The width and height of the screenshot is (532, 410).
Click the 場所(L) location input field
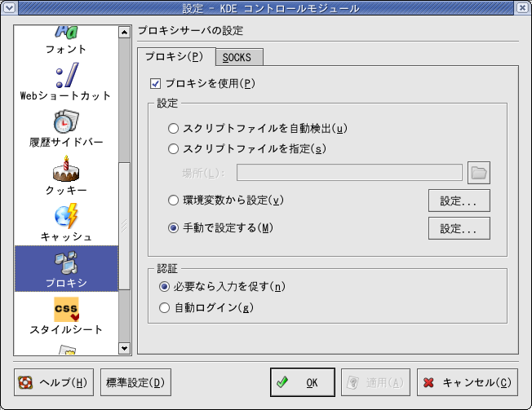349,173
